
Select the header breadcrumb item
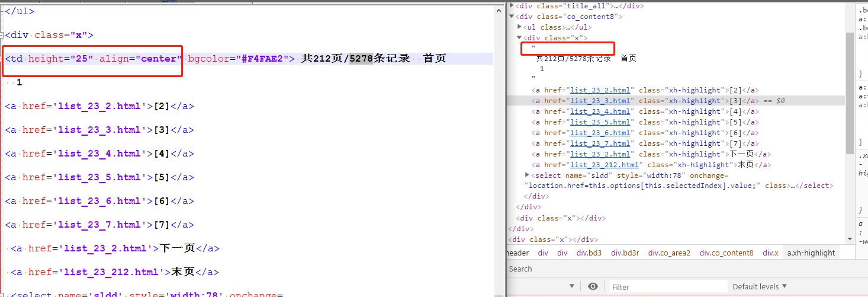pyautogui.click(x=517, y=253)
